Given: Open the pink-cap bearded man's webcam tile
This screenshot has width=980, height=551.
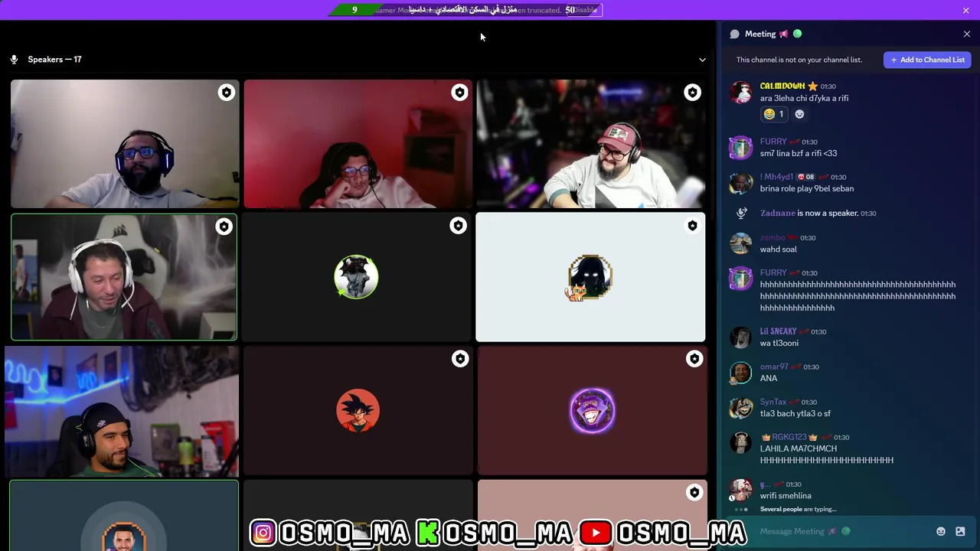Looking at the screenshot, I should pos(591,144).
